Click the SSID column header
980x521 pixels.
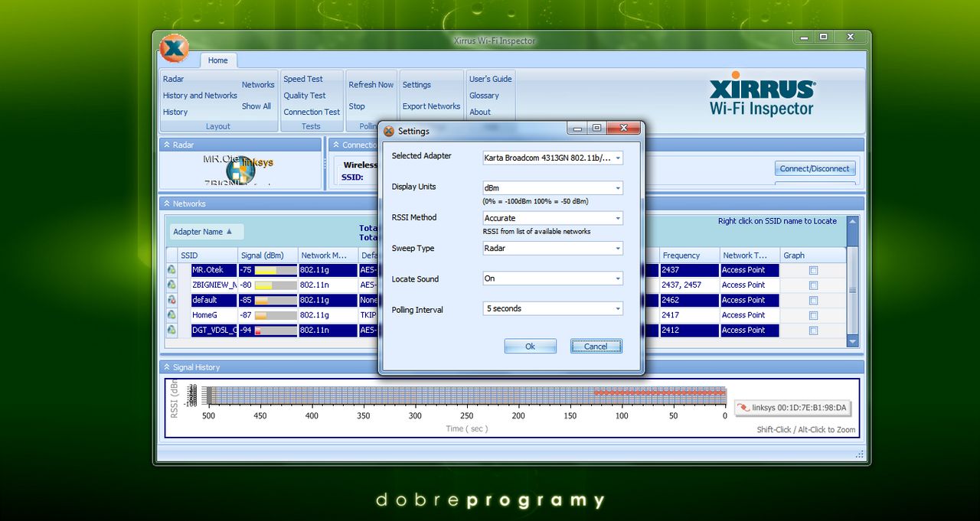click(x=207, y=256)
